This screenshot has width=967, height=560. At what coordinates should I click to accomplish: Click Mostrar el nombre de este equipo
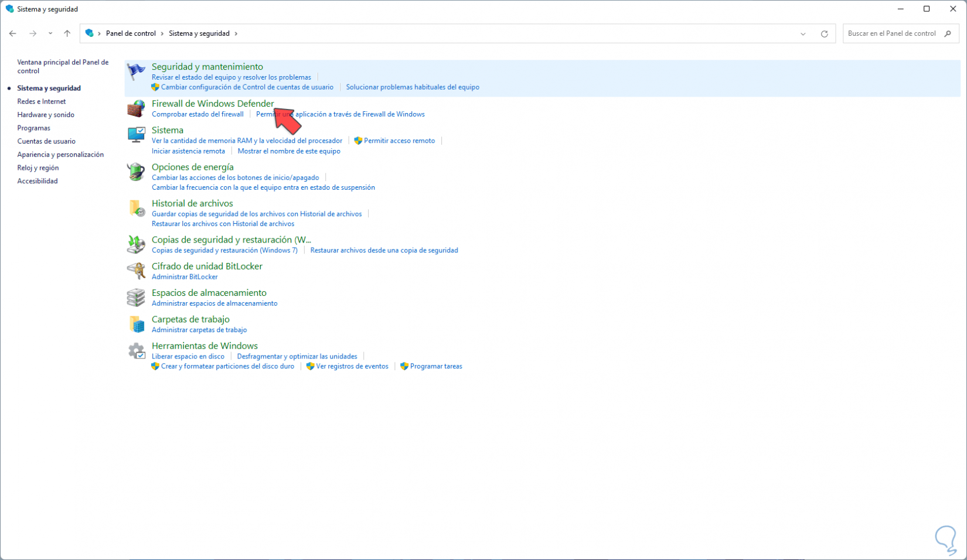pyautogui.click(x=289, y=151)
